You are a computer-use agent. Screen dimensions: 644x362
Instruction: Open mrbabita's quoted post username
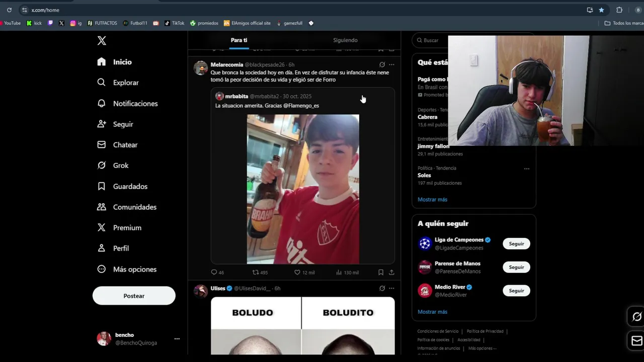[x=236, y=97]
